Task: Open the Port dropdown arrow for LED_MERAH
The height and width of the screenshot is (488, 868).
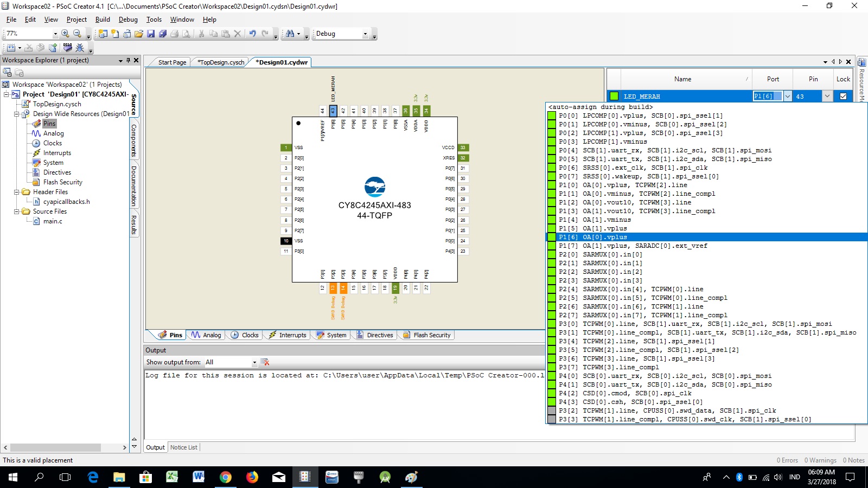Action: pos(787,97)
